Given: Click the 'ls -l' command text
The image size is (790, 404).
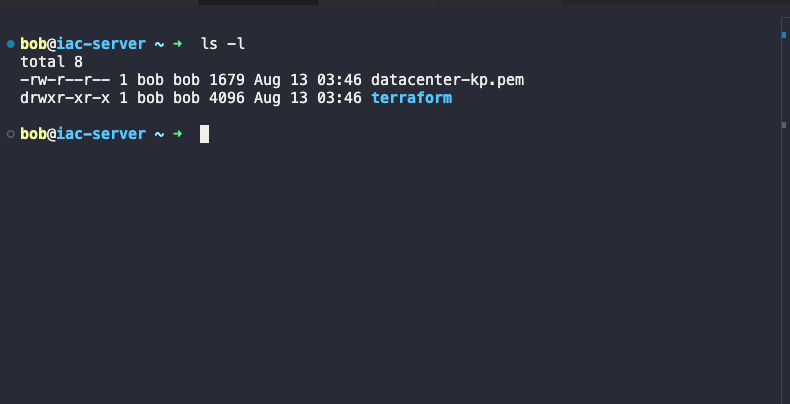Looking at the screenshot, I should (223, 44).
